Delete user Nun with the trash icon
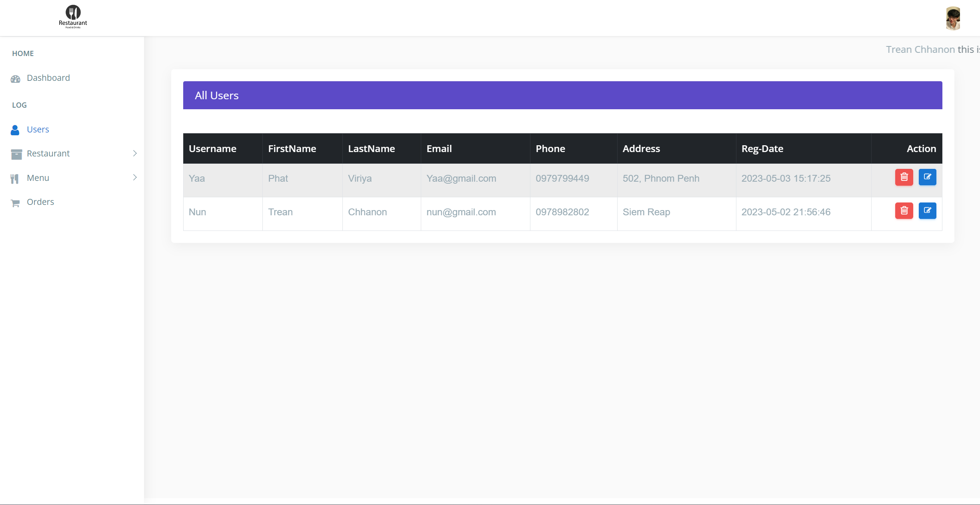The width and height of the screenshot is (980, 505). pyautogui.click(x=904, y=211)
